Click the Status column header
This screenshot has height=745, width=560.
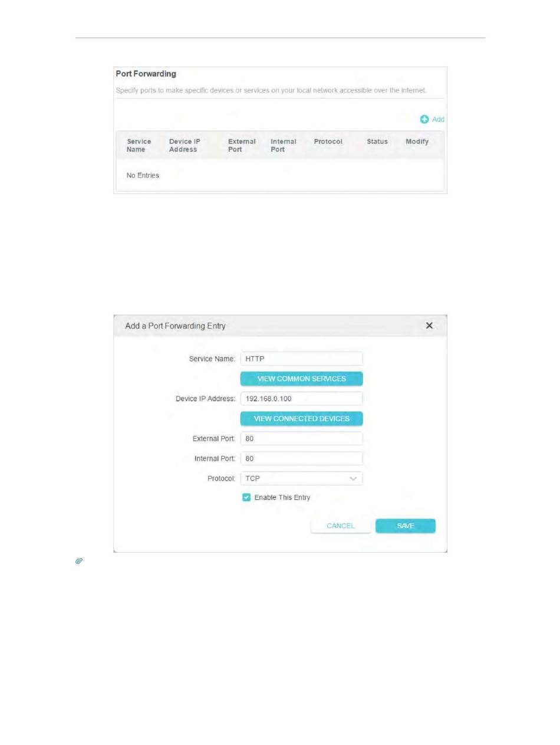click(x=377, y=142)
